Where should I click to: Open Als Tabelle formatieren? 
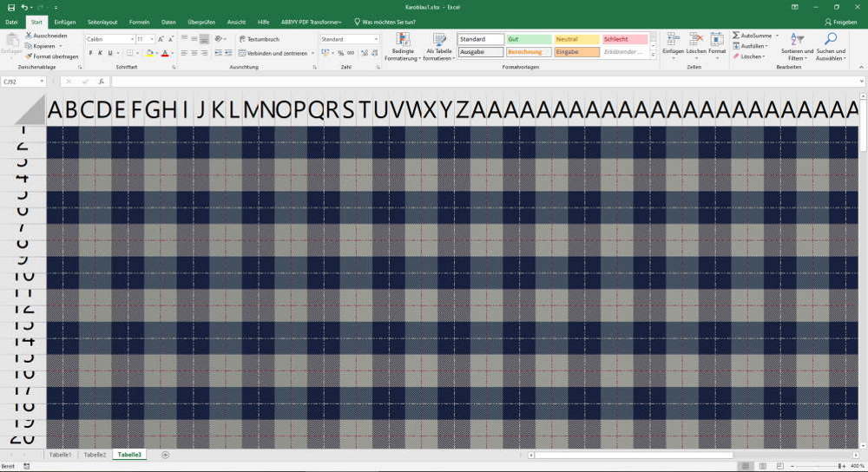coord(439,47)
